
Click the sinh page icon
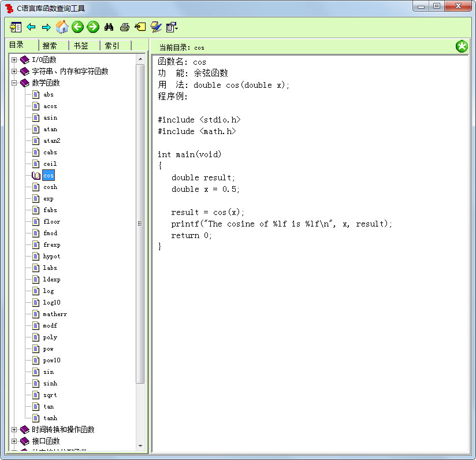36,384
